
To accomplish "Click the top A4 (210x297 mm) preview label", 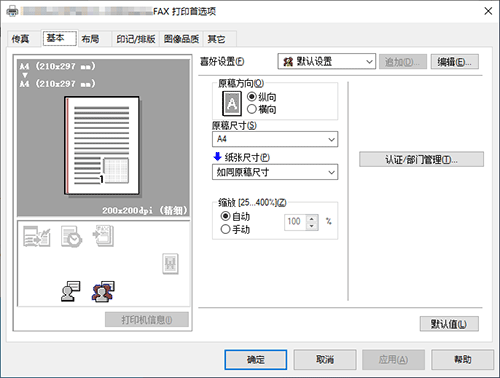I will point(57,66).
